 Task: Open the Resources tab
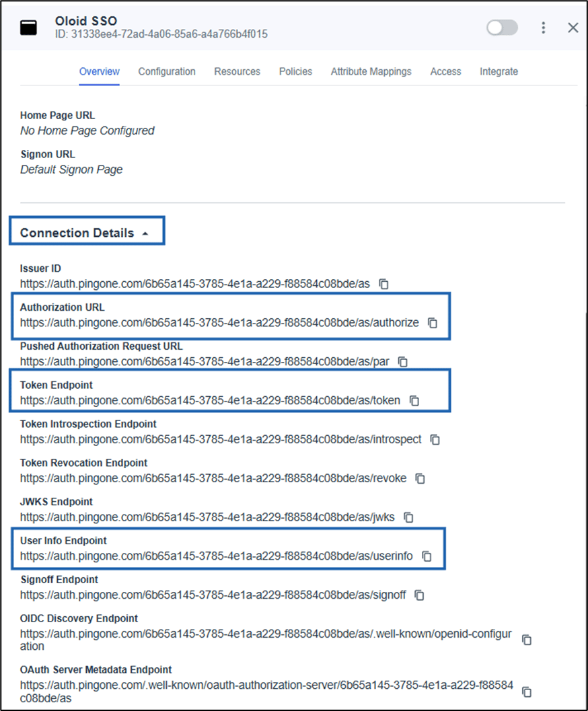[x=237, y=72]
